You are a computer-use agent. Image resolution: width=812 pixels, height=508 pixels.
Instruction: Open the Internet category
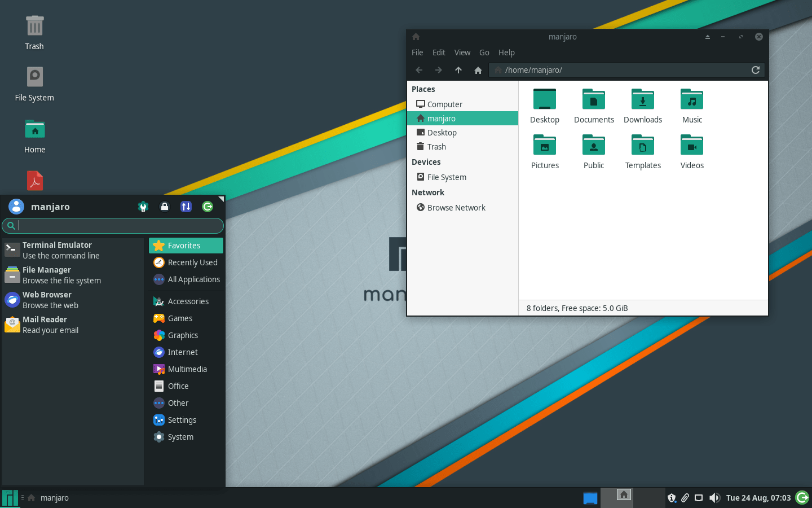coord(186,352)
